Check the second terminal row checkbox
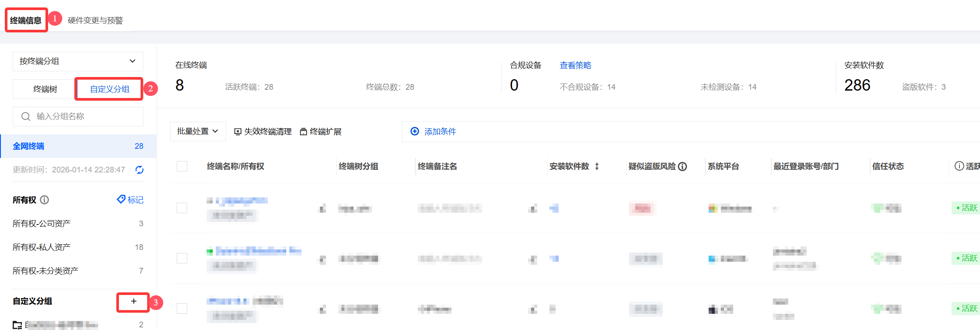The height and width of the screenshot is (330, 980). click(182, 258)
